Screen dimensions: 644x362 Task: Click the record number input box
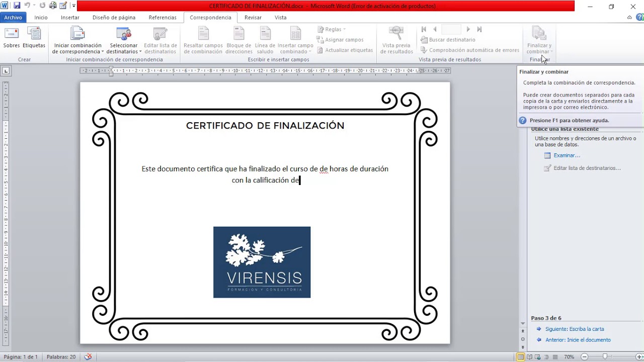click(x=451, y=29)
